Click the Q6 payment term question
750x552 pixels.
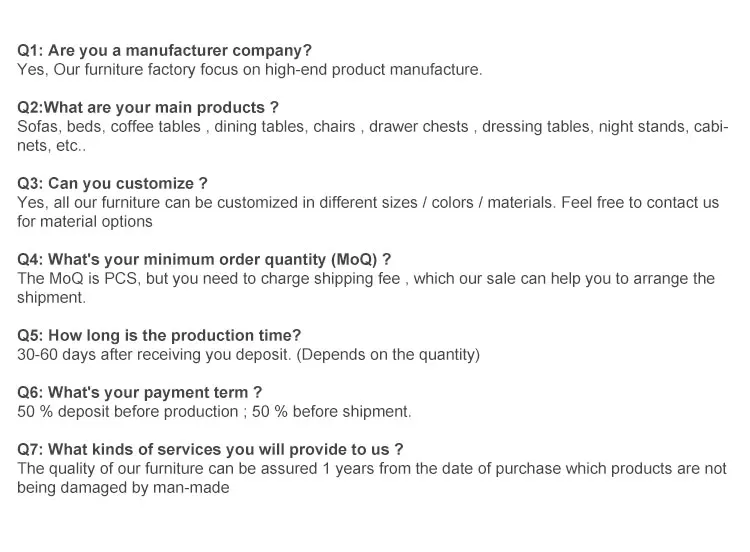pos(140,392)
